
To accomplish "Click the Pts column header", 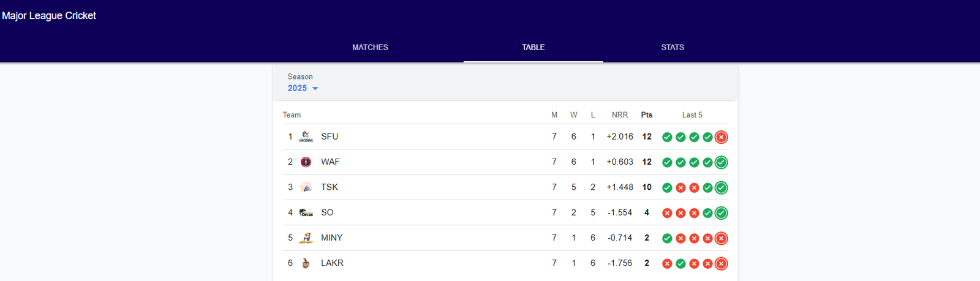I will coord(647,115).
